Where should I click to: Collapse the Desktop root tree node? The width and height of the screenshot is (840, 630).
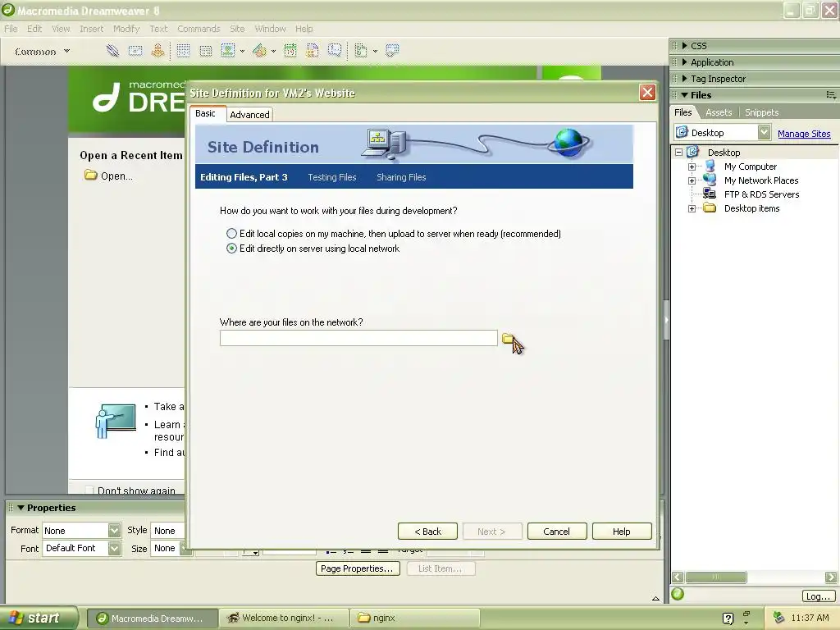[x=678, y=152]
